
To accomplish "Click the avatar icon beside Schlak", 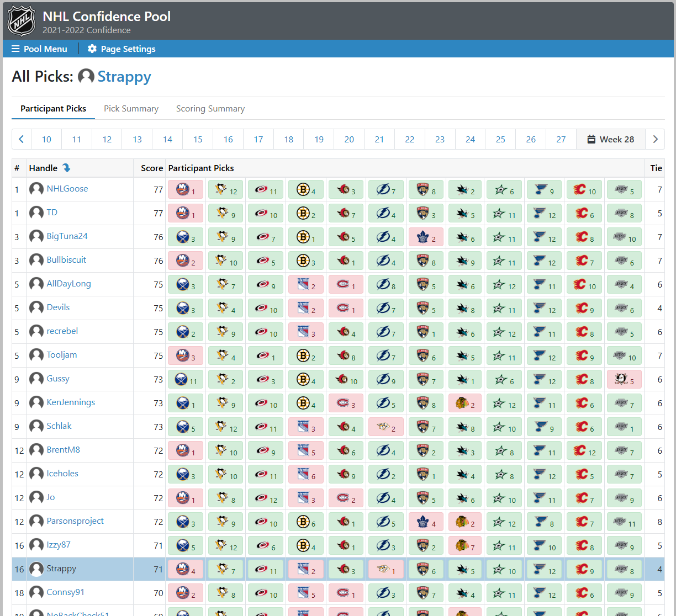I will (36, 426).
